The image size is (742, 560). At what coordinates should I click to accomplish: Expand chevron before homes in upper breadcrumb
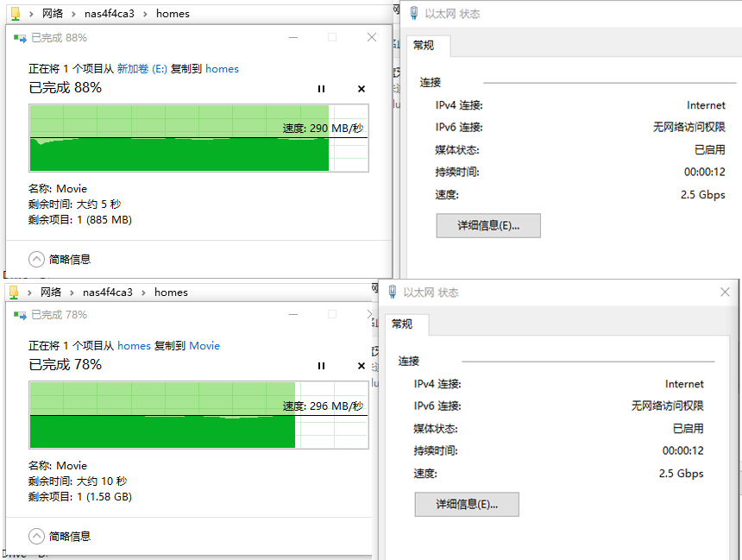[x=145, y=14]
